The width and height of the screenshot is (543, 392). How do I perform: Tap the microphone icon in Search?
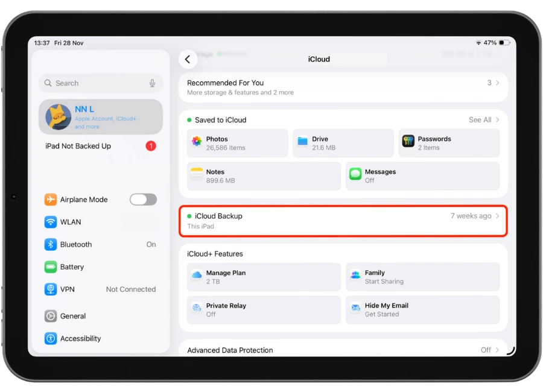click(x=152, y=83)
